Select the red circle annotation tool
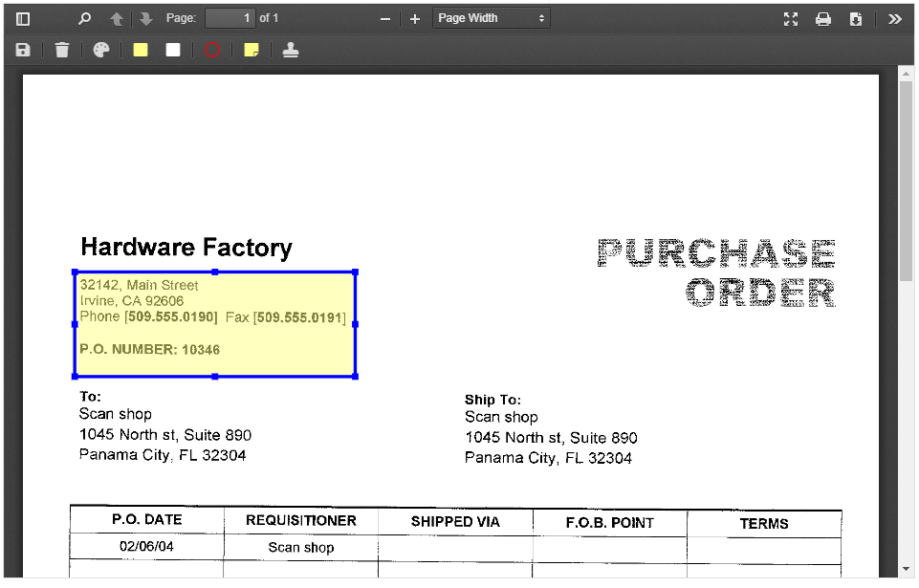919x588 pixels. [211, 49]
